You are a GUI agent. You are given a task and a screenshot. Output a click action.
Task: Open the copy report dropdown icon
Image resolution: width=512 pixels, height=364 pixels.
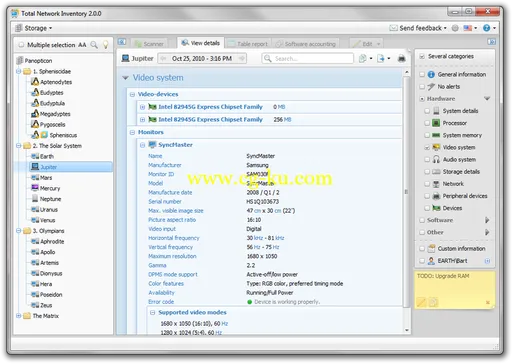[x=365, y=59]
